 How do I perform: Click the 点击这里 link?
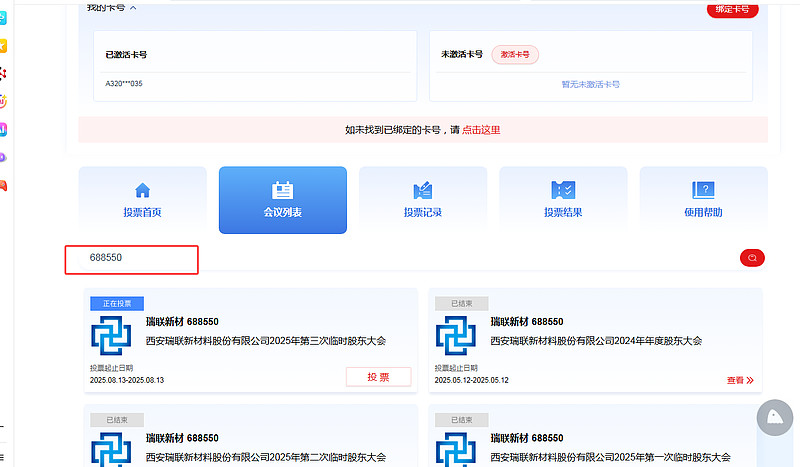pos(481,130)
